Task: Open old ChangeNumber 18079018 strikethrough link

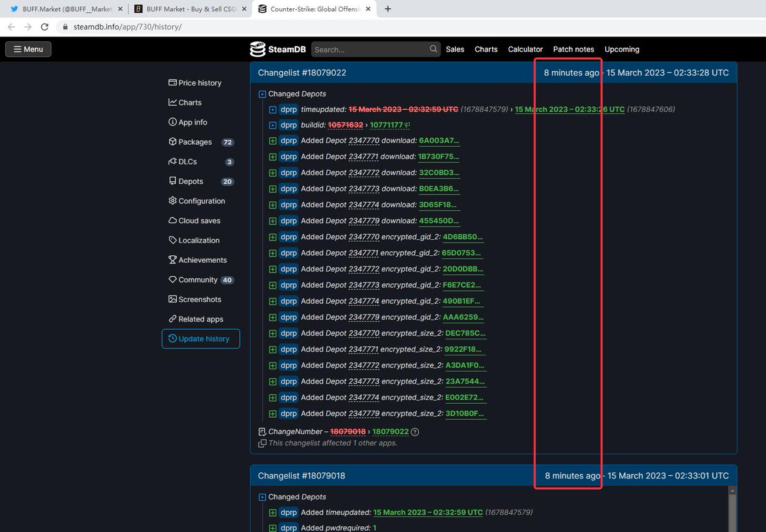Action: coord(348,432)
